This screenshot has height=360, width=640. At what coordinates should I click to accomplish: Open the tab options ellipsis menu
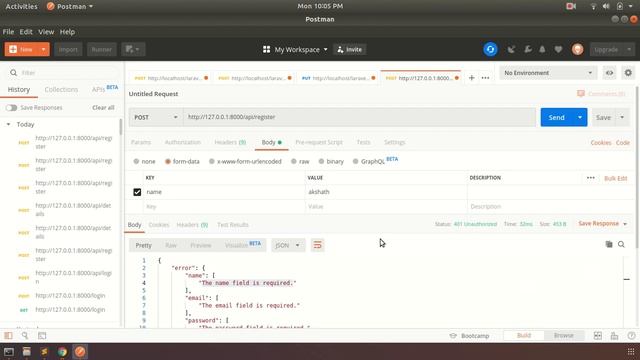pos(485,78)
